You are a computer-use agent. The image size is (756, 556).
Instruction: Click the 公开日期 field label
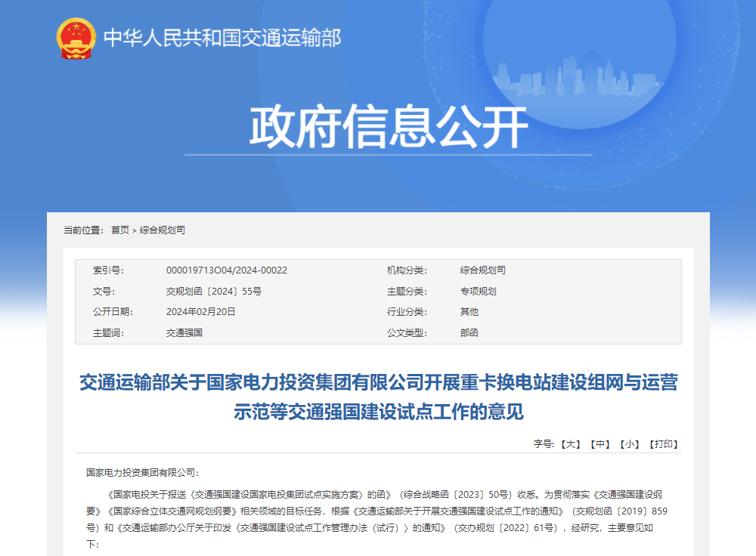[113, 312]
